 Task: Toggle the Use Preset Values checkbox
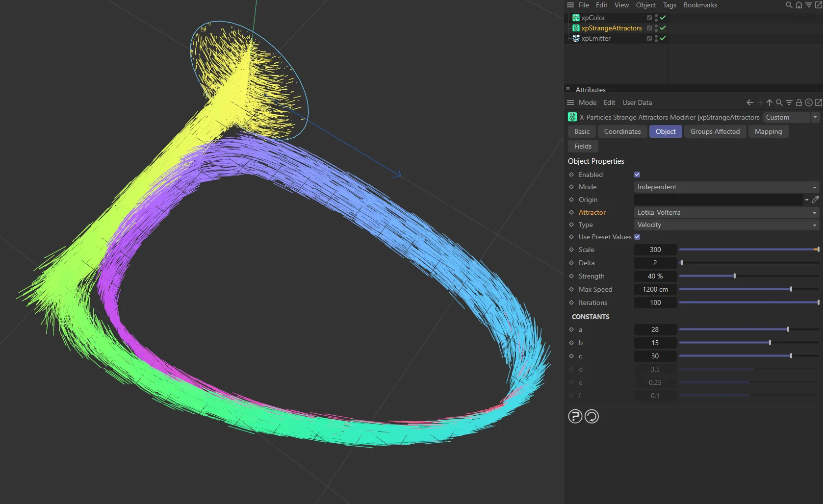pyautogui.click(x=637, y=237)
